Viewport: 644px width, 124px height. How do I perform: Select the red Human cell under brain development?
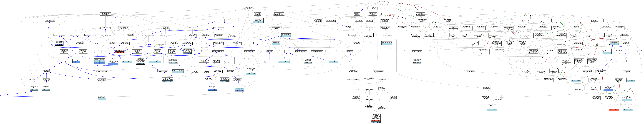pyautogui.click(x=117, y=52)
